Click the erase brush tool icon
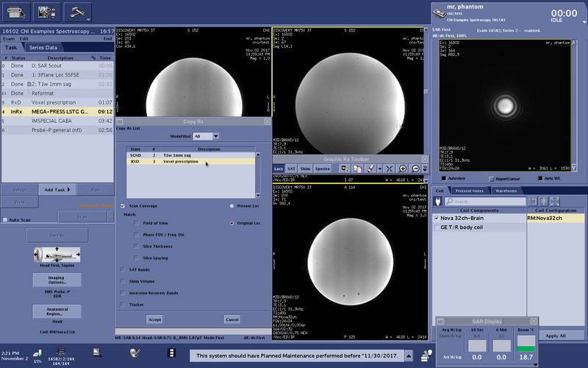Screen dimensions: 588x368 tap(370, 169)
